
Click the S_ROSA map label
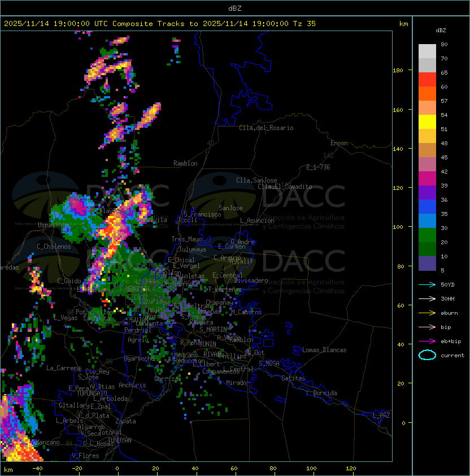(269, 364)
